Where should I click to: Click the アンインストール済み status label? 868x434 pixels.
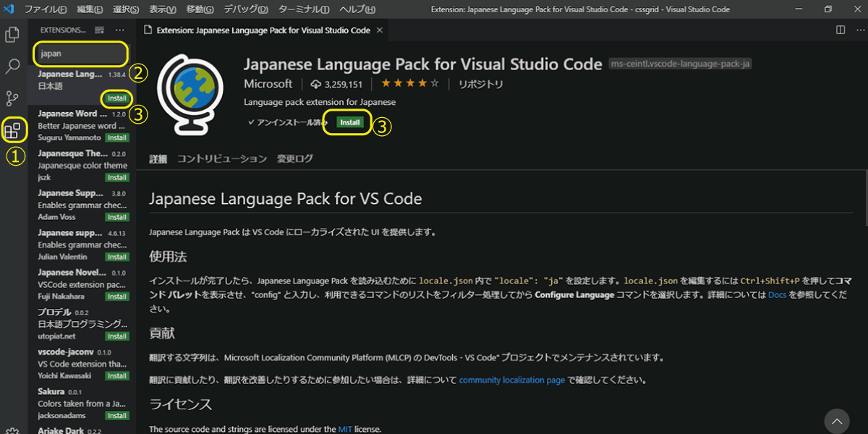click(287, 122)
